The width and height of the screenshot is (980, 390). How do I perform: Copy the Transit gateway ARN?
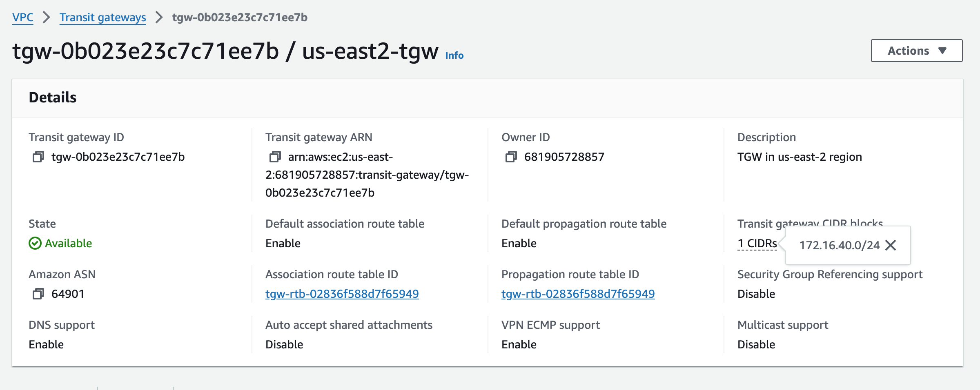(x=275, y=157)
